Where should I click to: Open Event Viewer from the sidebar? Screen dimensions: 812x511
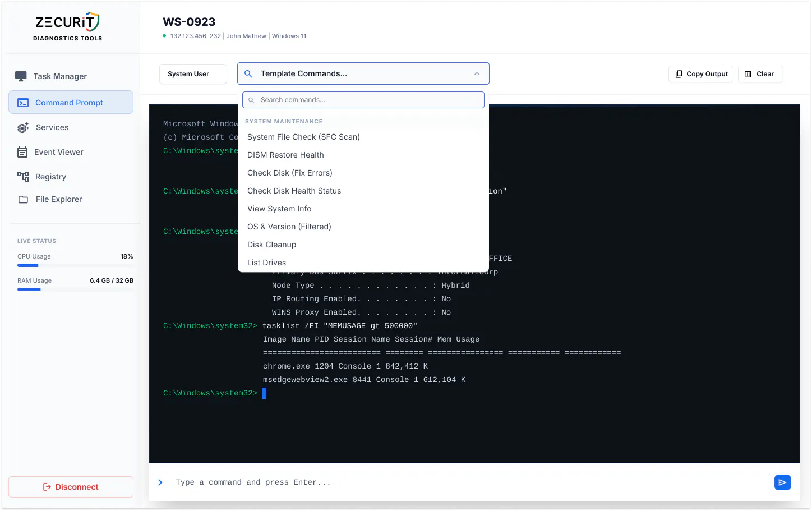(x=71, y=152)
